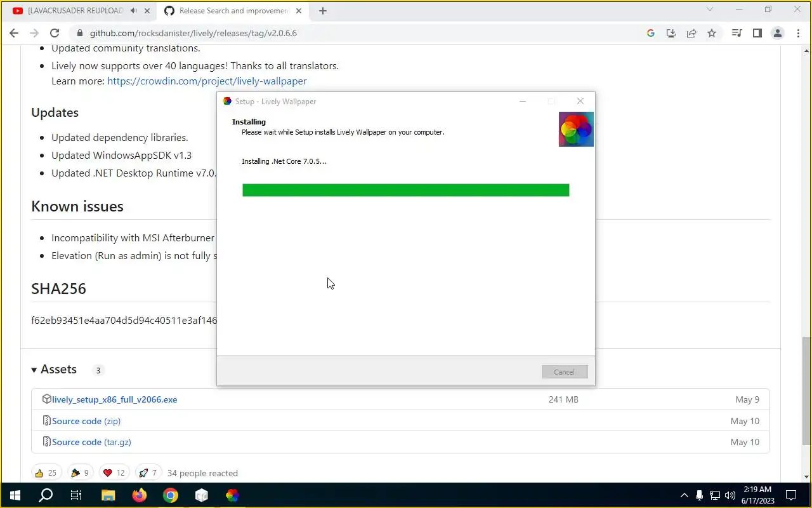Open File Explorer from the taskbar
The image size is (812, 508).
click(108, 495)
